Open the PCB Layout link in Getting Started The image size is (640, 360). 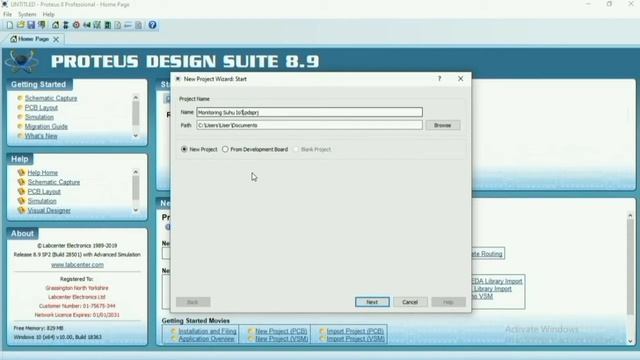point(41,108)
